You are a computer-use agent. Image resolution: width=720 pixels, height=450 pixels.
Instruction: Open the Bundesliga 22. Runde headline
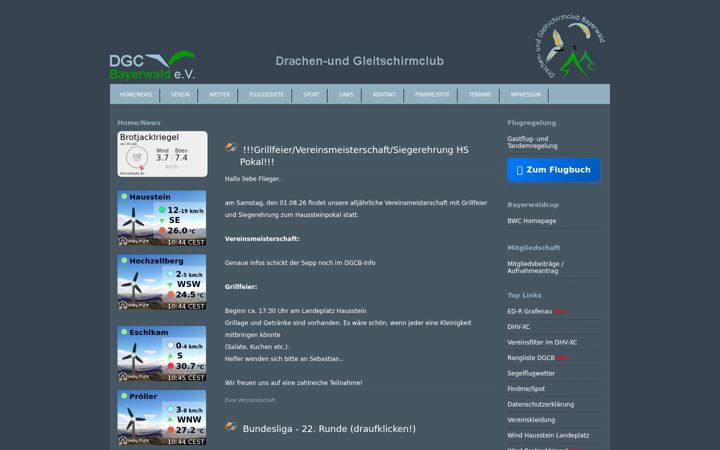click(x=329, y=429)
